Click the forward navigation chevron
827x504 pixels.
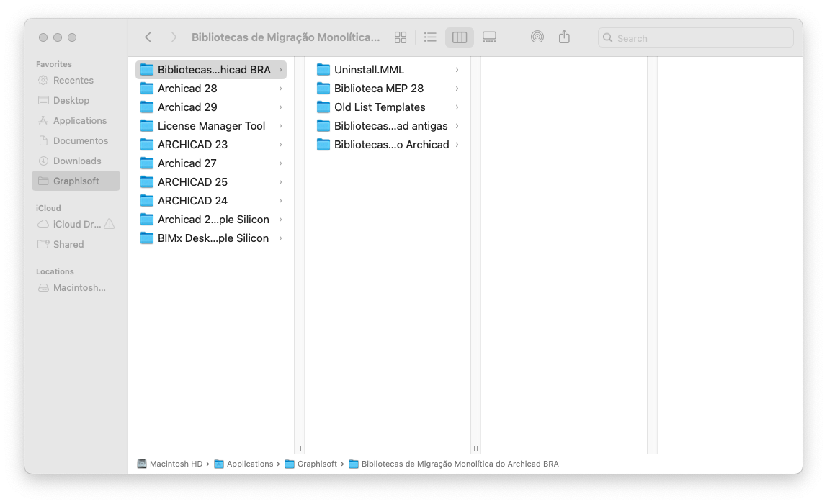pyautogui.click(x=173, y=37)
